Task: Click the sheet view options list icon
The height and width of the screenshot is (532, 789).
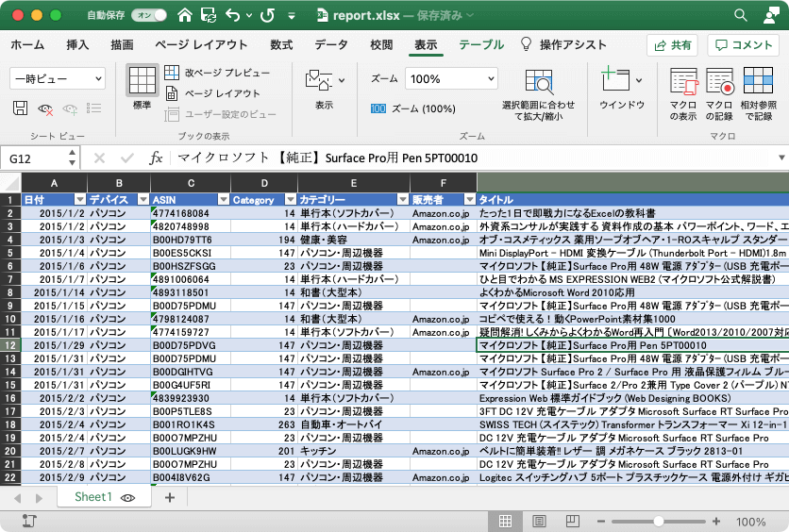Action: (93, 108)
